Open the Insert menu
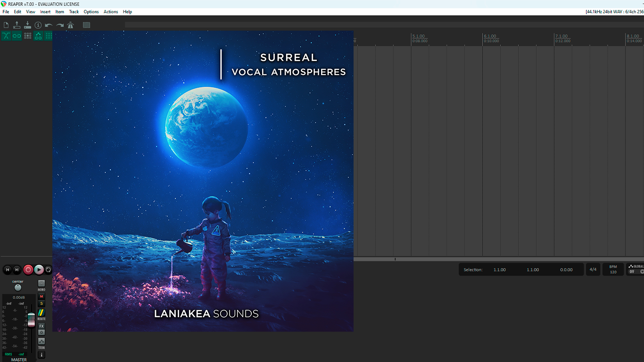The height and width of the screenshot is (362, 644). (x=45, y=12)
